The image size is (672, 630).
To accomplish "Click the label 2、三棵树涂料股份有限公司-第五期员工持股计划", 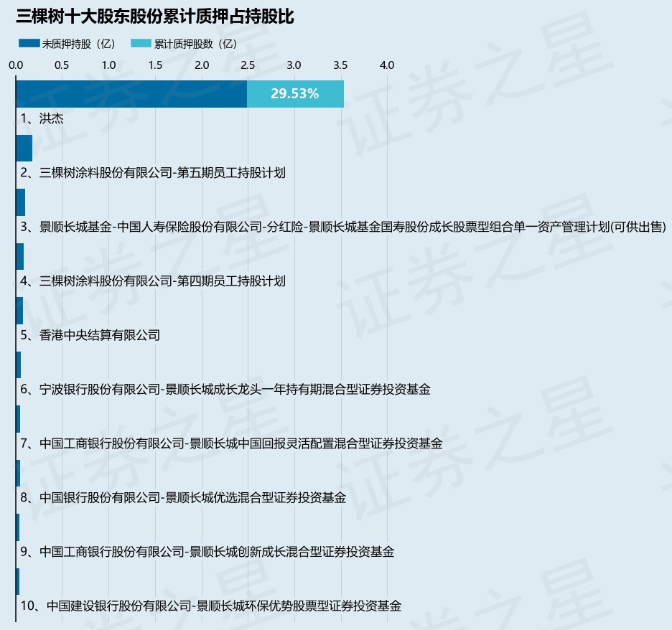I will (153, 173).
